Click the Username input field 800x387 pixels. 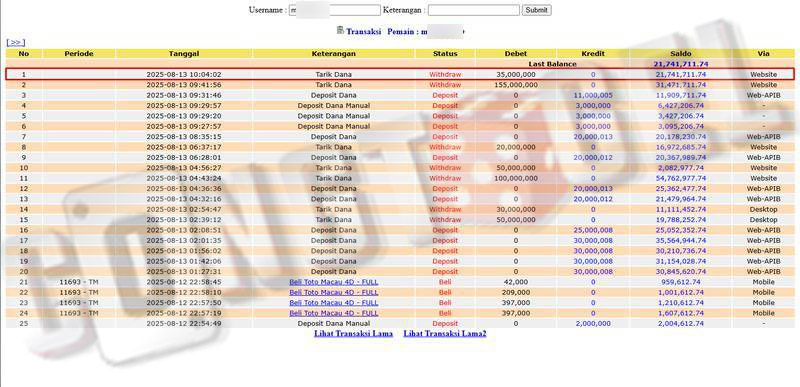(x=335, y=10)
